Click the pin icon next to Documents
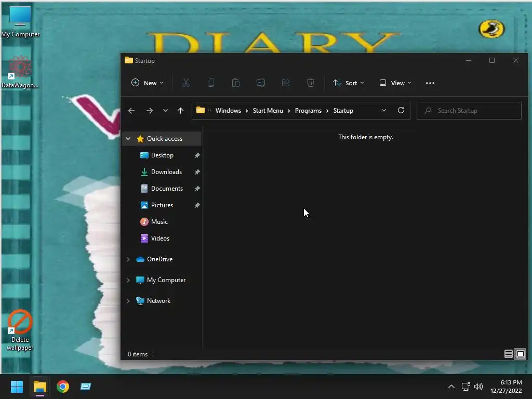The image size is (532, 399). 197,189
